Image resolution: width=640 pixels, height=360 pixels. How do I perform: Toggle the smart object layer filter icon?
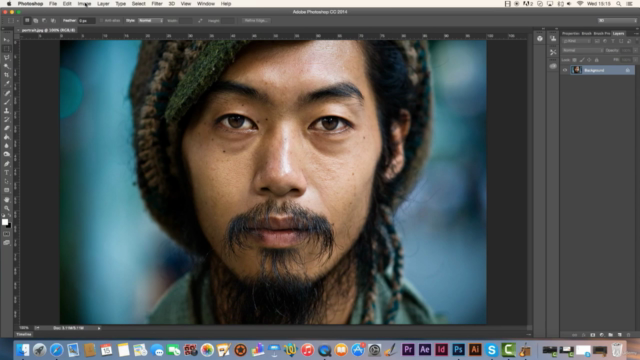[629, 41]
